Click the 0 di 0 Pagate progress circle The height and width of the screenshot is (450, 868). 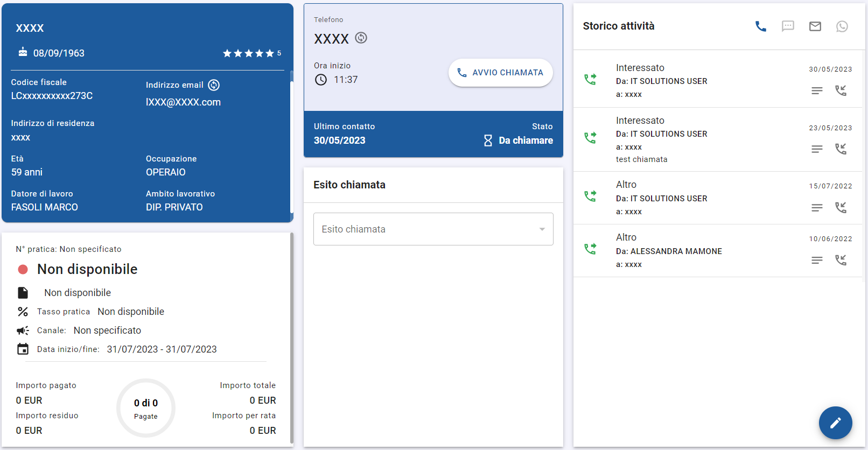[x=146, y=408]
